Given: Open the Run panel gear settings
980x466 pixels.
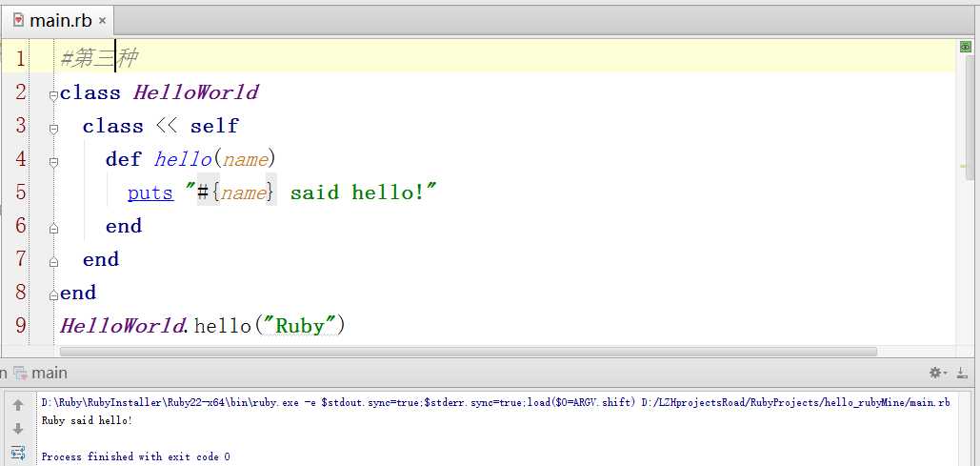Looking at the screenshot, I should pyautogui.click(x=936, y=373).
